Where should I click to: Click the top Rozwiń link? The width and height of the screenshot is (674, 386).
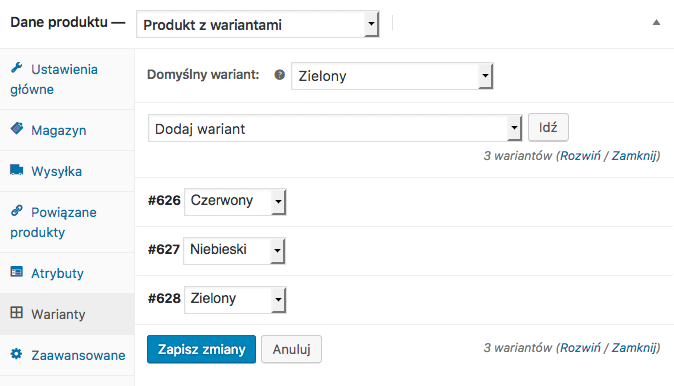[x=580, y=156]
